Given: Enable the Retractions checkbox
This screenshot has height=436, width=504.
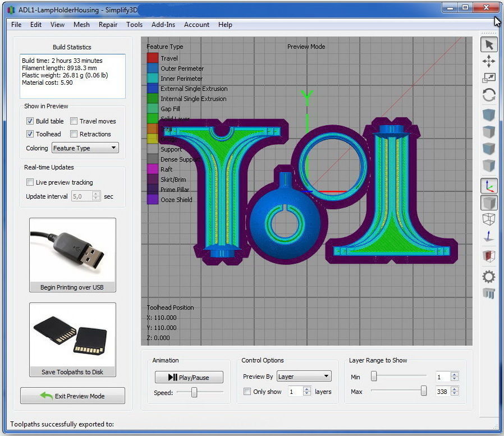Looking at the screenshot, I should tap(74, 134).
